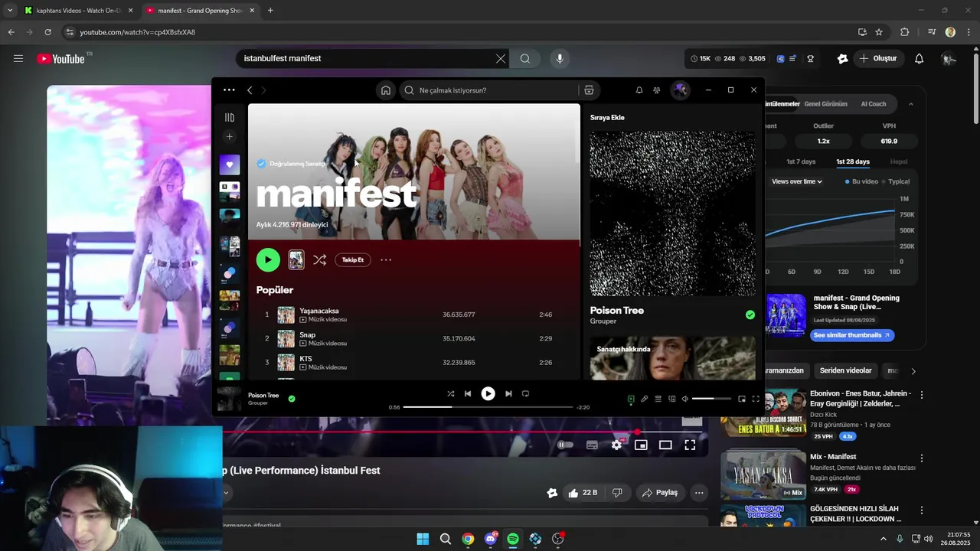
Task: Select the Genel Görünüm tab
Action: [825, 104]
